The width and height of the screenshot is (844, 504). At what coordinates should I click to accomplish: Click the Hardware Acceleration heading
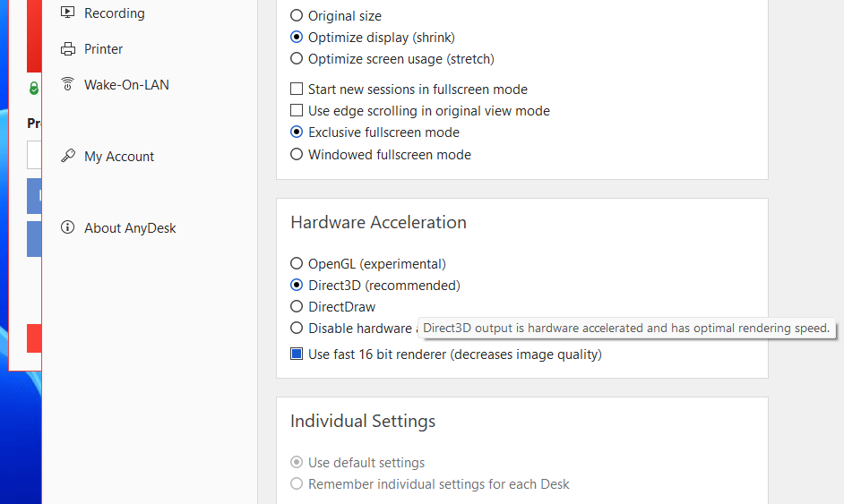378,222
